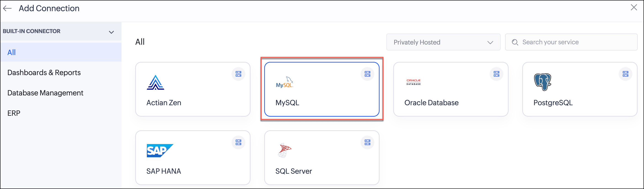Click the server icon on PostgreSQL card
This screenshot has width=644, height=189.
click(625, 74)
